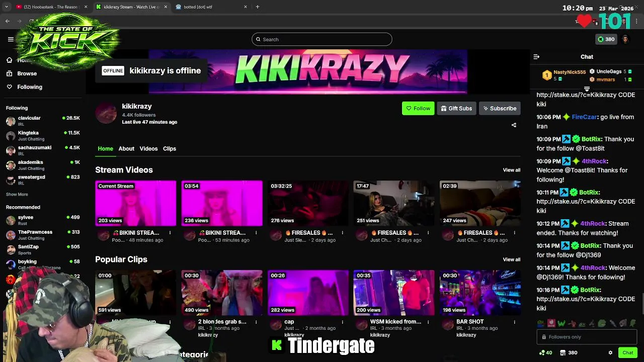644x362 pixels.
Task: Open the Current Stream video thumbnail
Action: [136, 203]
